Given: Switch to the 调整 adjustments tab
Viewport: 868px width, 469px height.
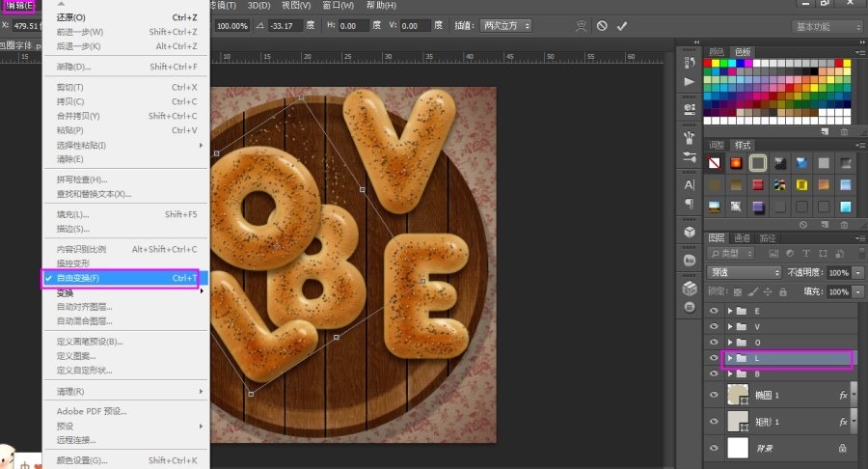Looking at the screenshot, I should tap(717, 145).
